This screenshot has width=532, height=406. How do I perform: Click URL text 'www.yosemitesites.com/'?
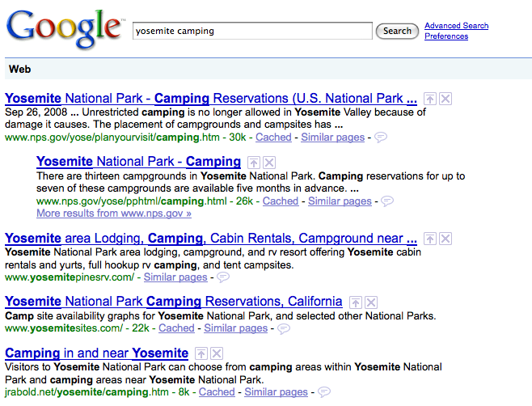(64, 328)
